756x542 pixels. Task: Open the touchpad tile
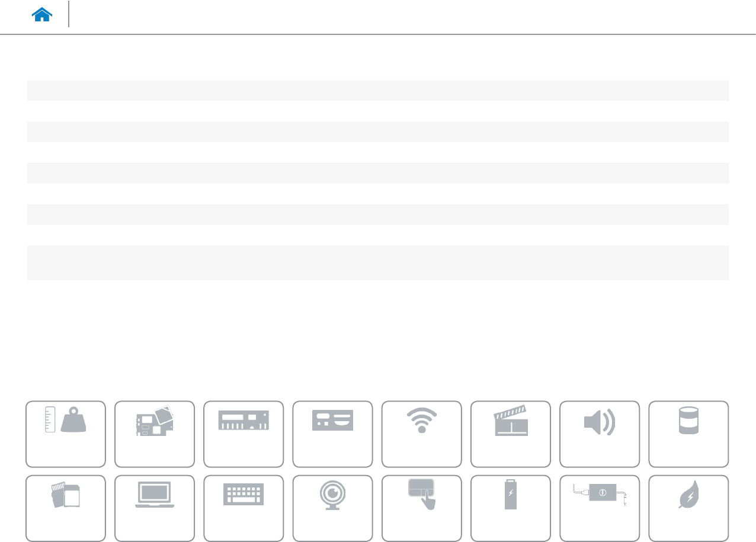[421, 508]
